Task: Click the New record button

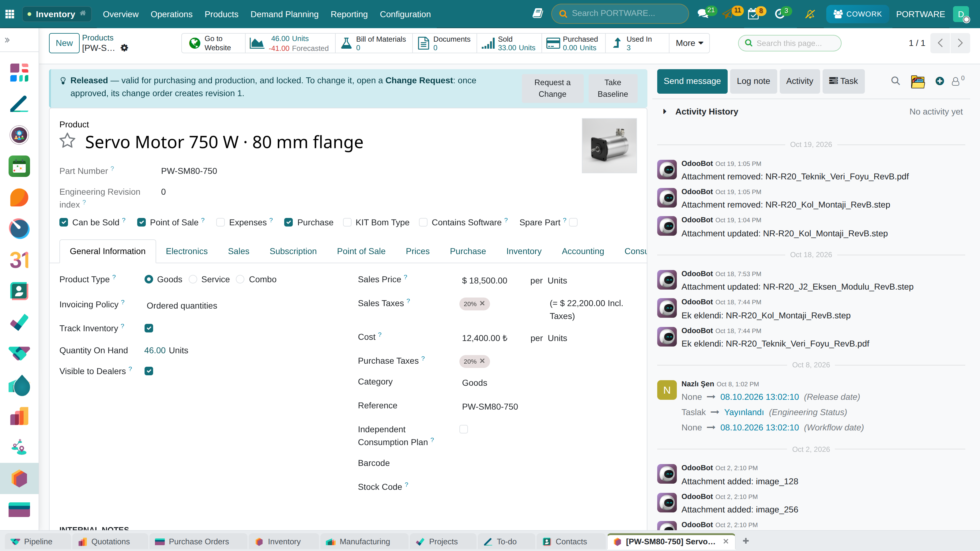Action: (x=64, y=43)
